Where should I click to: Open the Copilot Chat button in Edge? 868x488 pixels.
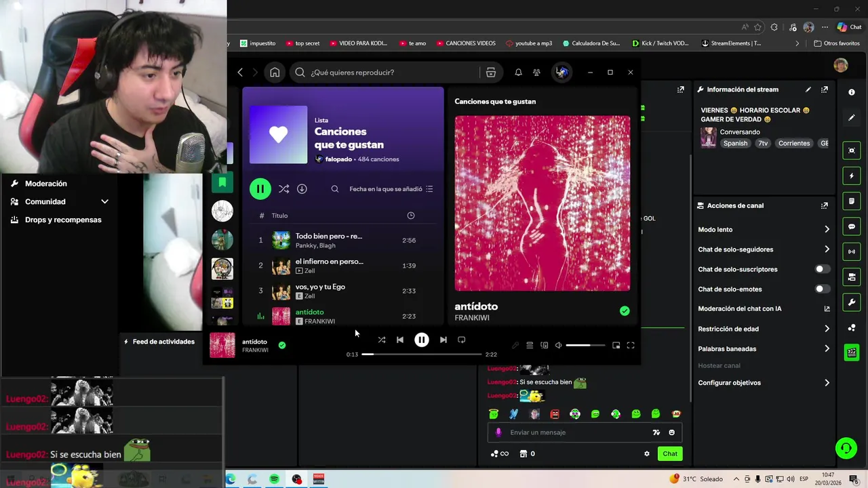(849, 27)
